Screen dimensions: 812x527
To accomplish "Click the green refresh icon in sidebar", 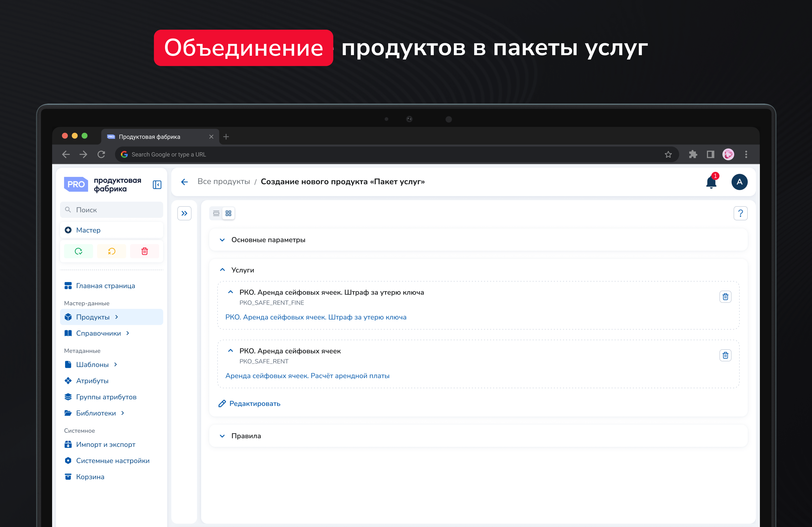I will [78, 251].
